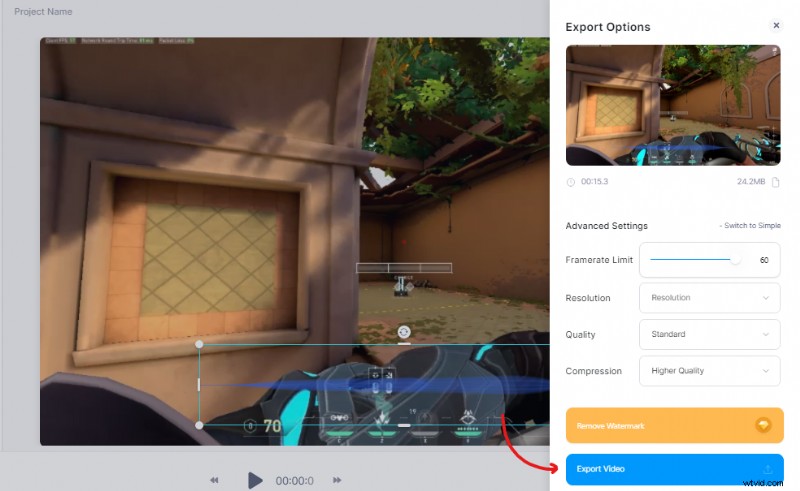Click the bottom middle selection handle
The image size is (800, 491).
tap(404, 425)
